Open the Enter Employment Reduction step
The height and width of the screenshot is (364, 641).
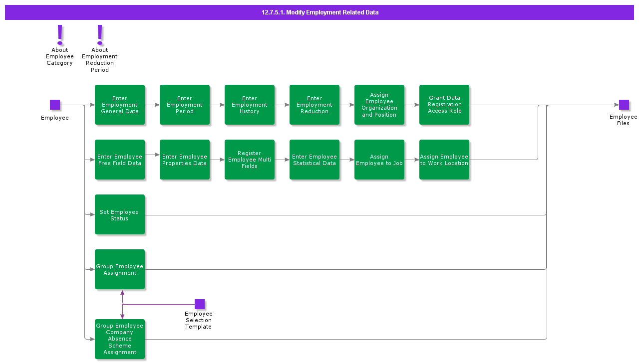pos(315,105)
